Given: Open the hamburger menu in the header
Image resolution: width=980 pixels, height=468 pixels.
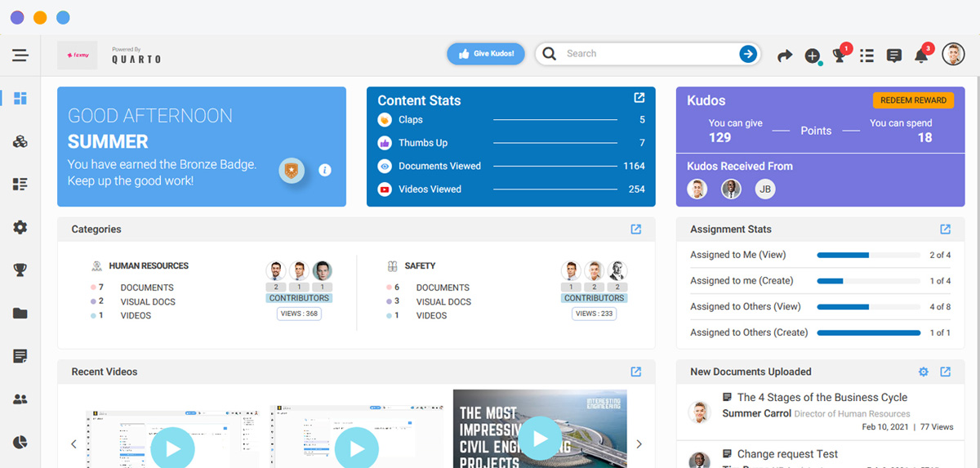Looking at the screenshot, I should coord(20,56).
